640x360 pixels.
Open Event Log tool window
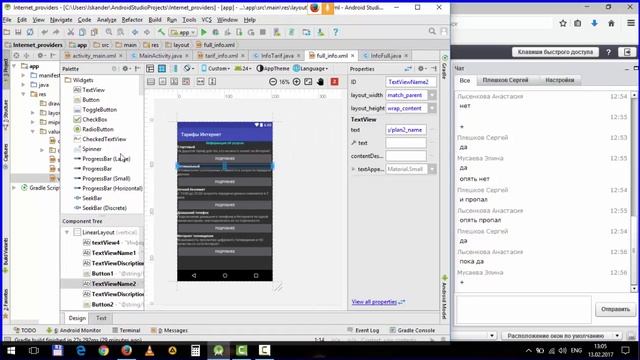coord(363,330)
